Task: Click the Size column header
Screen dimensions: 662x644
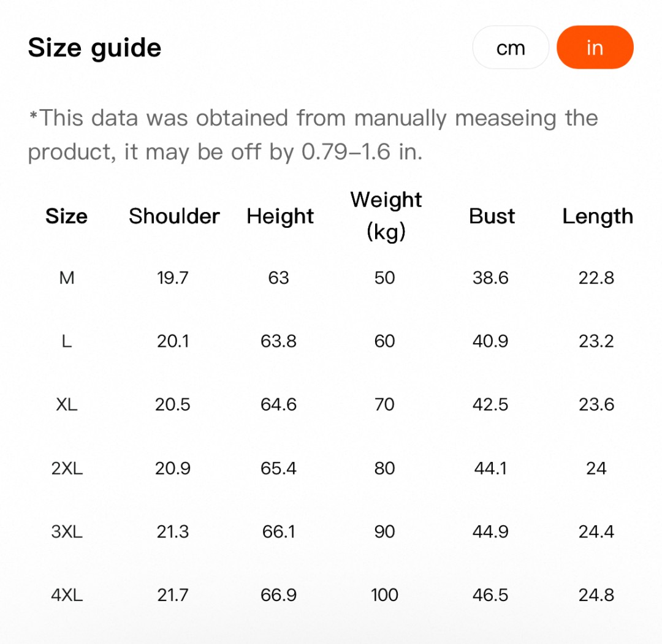Action: coord(66,216)
